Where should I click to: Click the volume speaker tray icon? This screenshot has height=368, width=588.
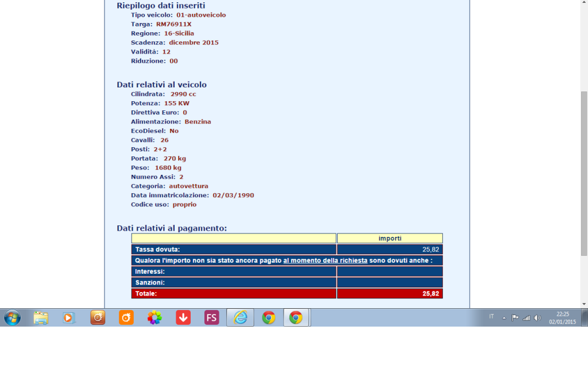(537, 317)
